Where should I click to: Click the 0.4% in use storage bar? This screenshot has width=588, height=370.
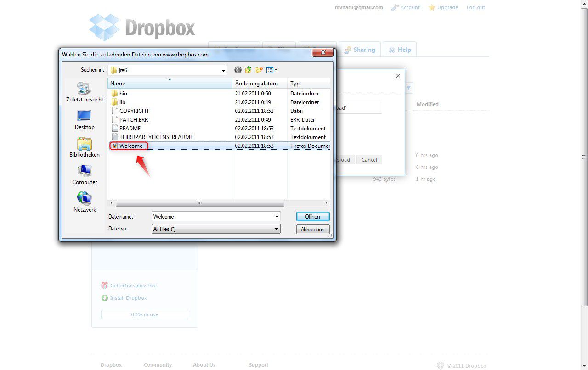pyautogui.click(x=145, y=314)
